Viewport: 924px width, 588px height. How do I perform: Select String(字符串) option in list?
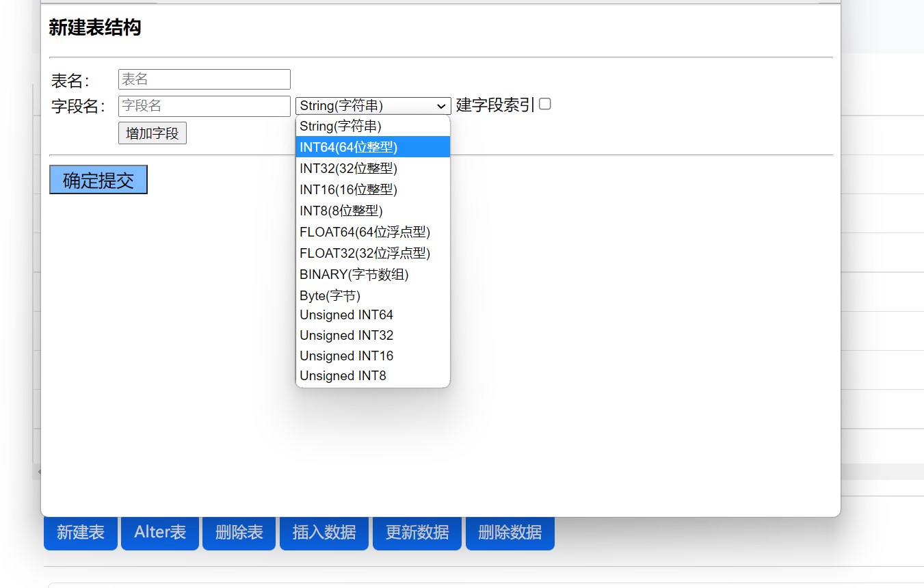pos(373,126)
